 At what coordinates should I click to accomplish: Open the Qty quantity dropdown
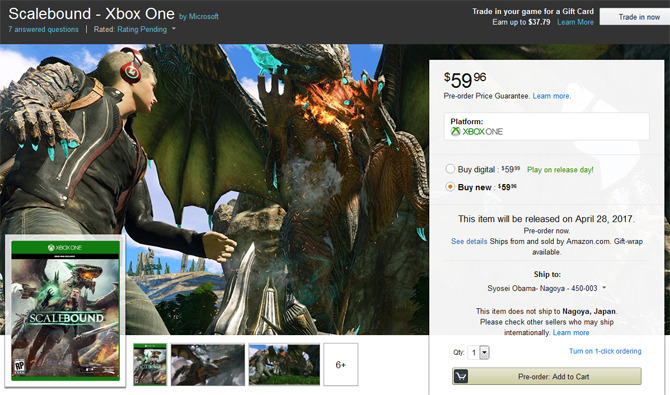coord(479,353)
